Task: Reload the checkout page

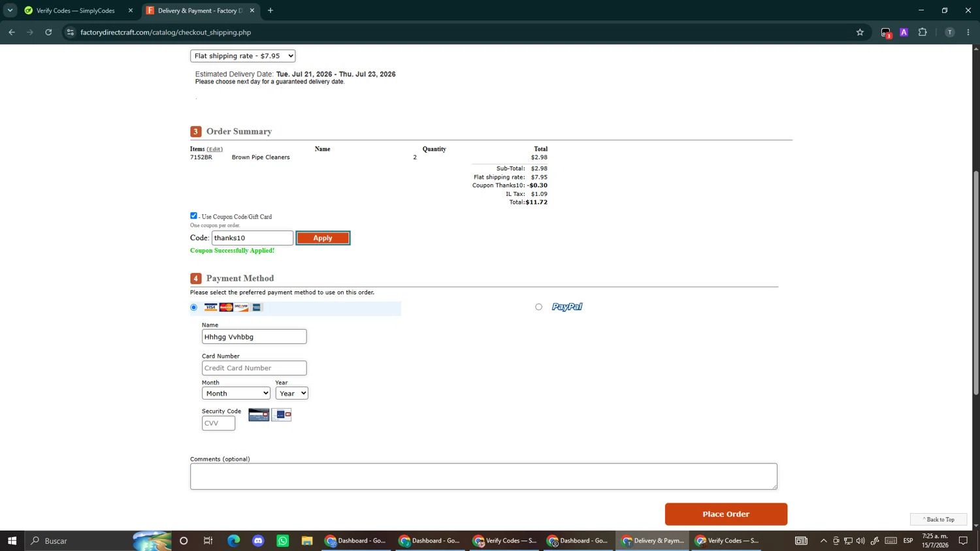Action: point(48,32)
